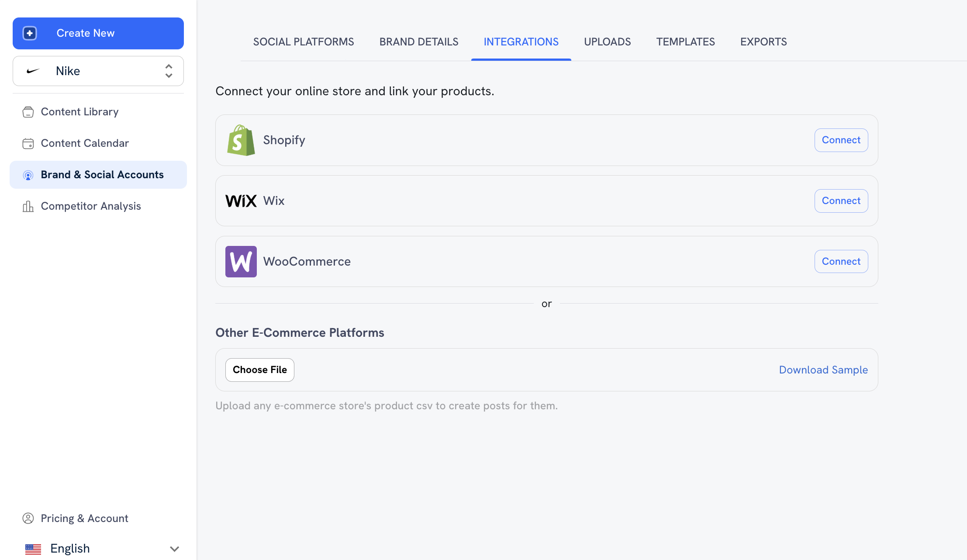Click the Shopify logo icon
The image size is (967, 560).
241,140
